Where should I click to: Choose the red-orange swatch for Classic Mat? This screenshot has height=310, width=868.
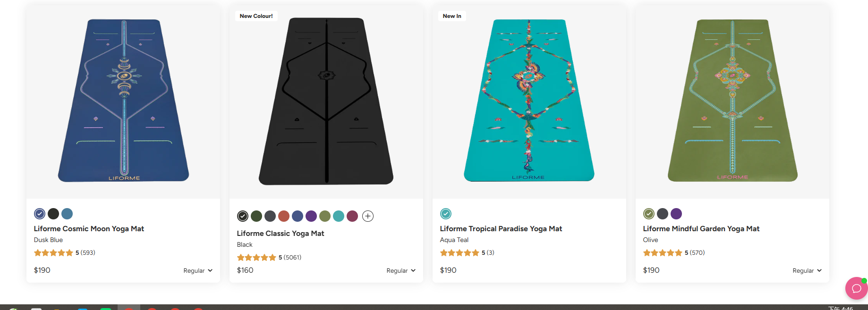tap(284, 216)
